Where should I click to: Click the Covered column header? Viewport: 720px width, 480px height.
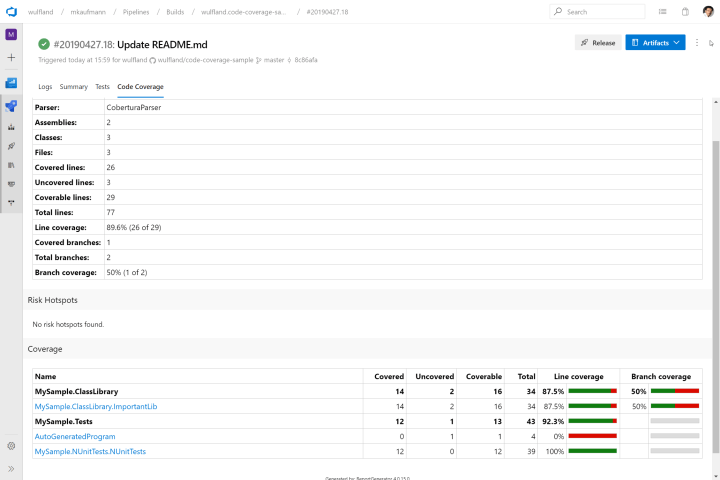point(389,377)
